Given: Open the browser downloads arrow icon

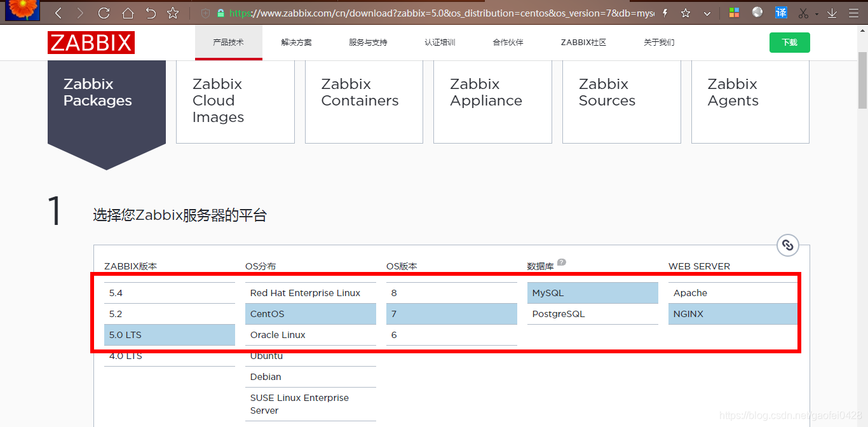Looking at the screenshot, I should [832, 13].
